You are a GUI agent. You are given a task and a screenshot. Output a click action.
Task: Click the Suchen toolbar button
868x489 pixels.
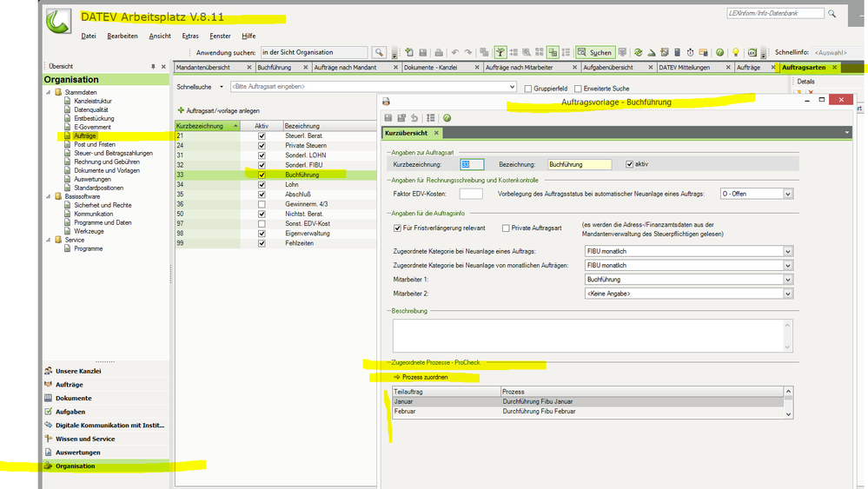pyautogui.click(x=595, y=52)
